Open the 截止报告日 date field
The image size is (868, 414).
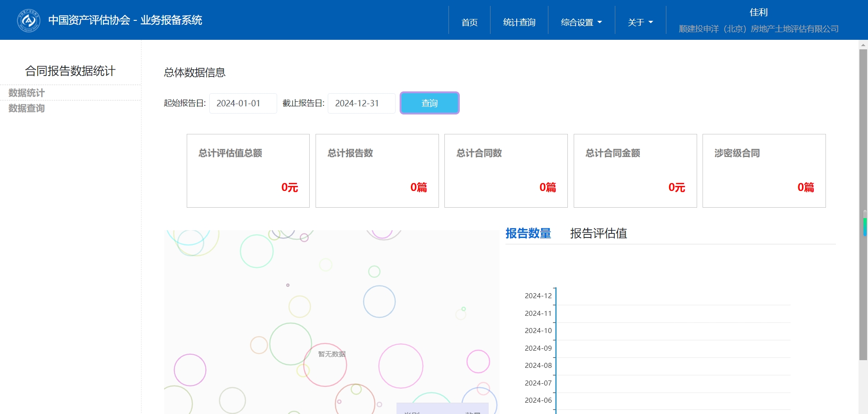(x=361, y=103)
